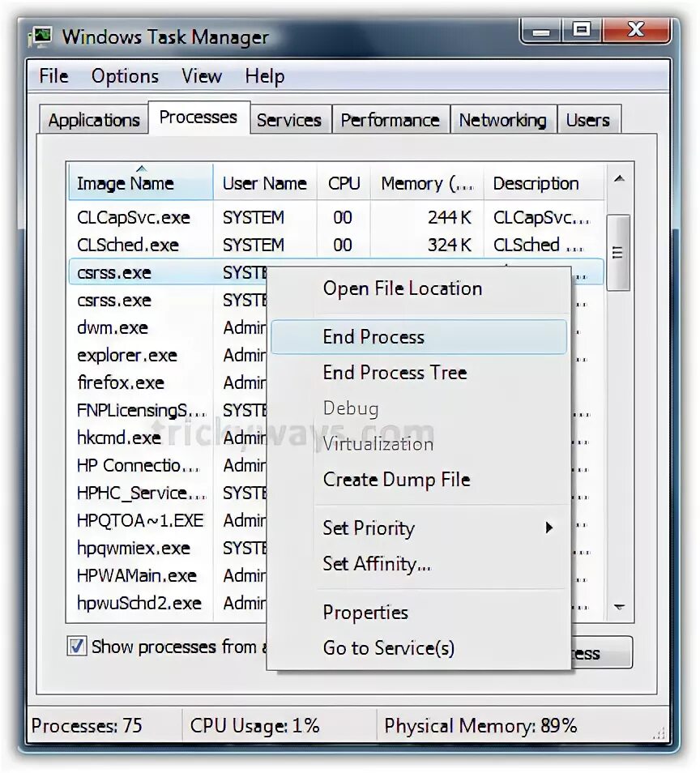Click CPU Usage: 1% status entry
The width and height of the screenshot is (700, 773).
[x=255, y=726]
